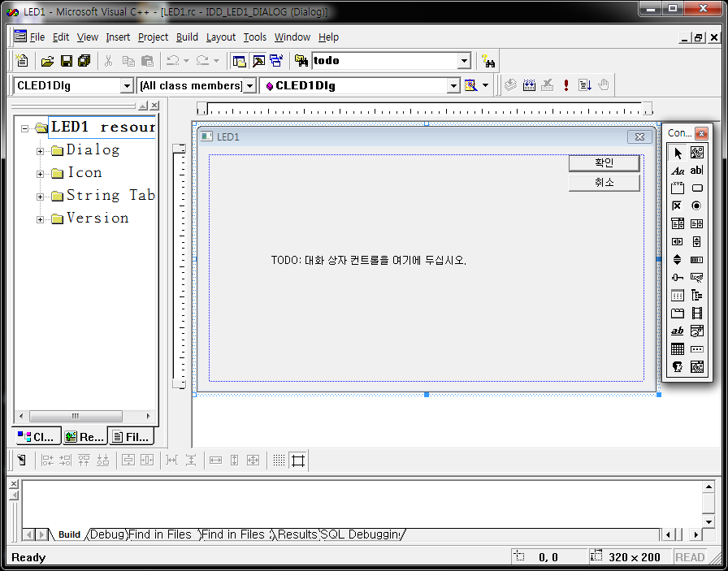
Task: Click the Save All toolbar icon
Action: click(x=84, y=61)
